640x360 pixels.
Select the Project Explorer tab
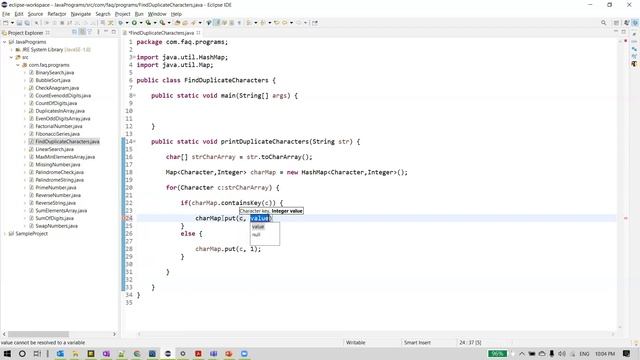(x=25, y=33)
